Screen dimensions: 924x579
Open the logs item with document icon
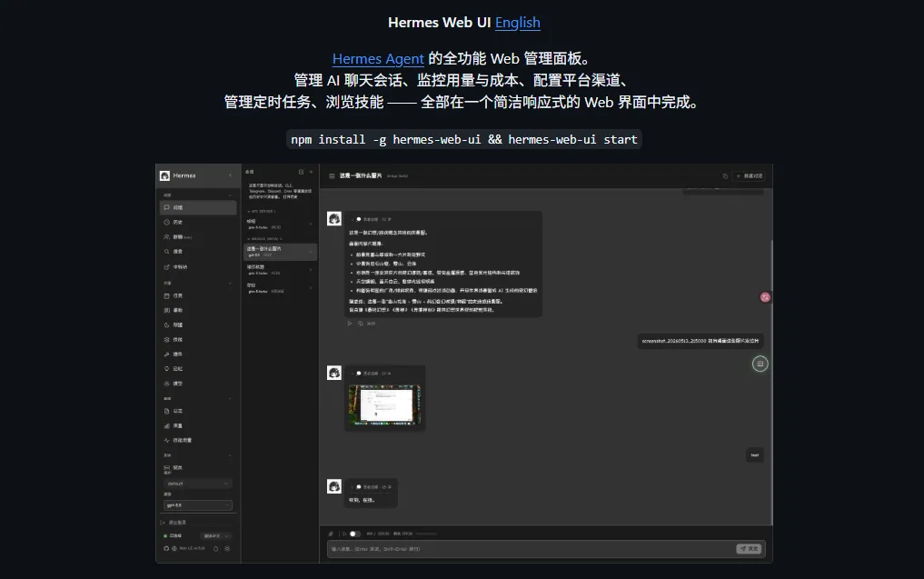[x=198, y=411]
